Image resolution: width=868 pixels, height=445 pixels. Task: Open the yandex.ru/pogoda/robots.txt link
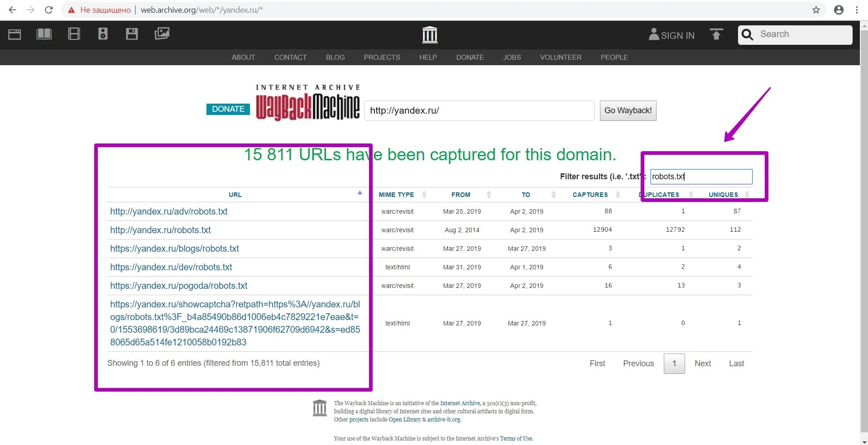(x=179, y=286)
